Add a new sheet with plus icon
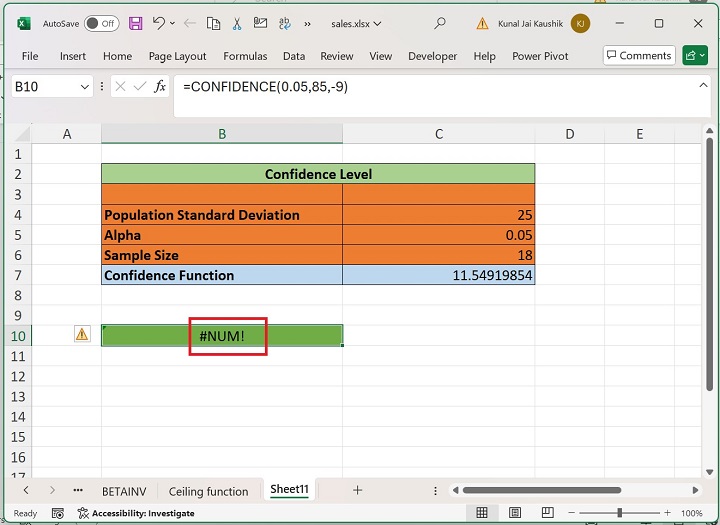Viewport: 720px width, 525px height. [x=357, y=490]
